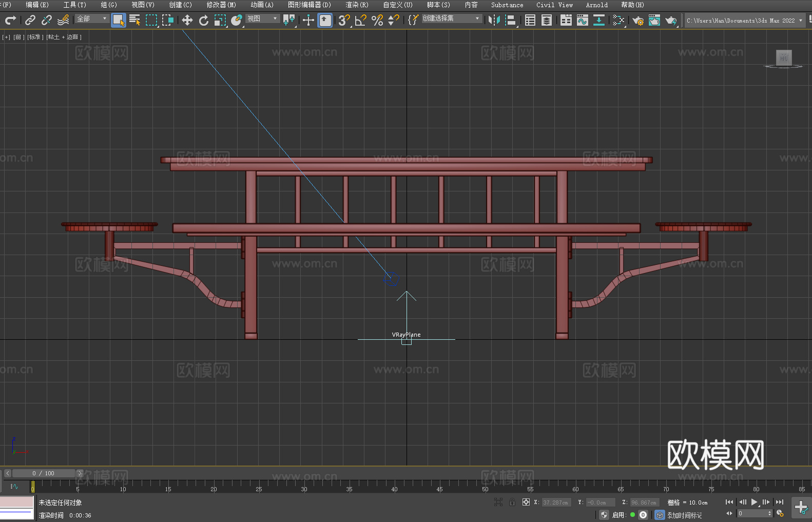Activate the Rotate tool
Image resolution: width=812 pixels, height=522 pixels.
(x=203, y=20)
